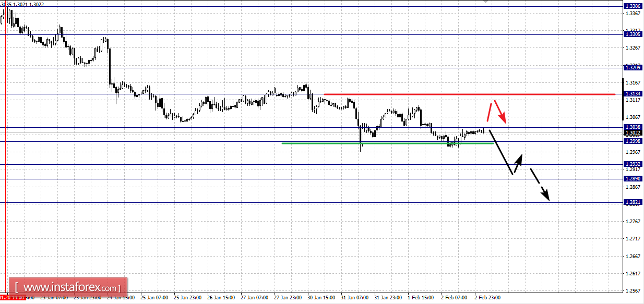Select the 1.3038 price level label
The width and height of the screenshot is (644, 304).
(x=633, y=127)
